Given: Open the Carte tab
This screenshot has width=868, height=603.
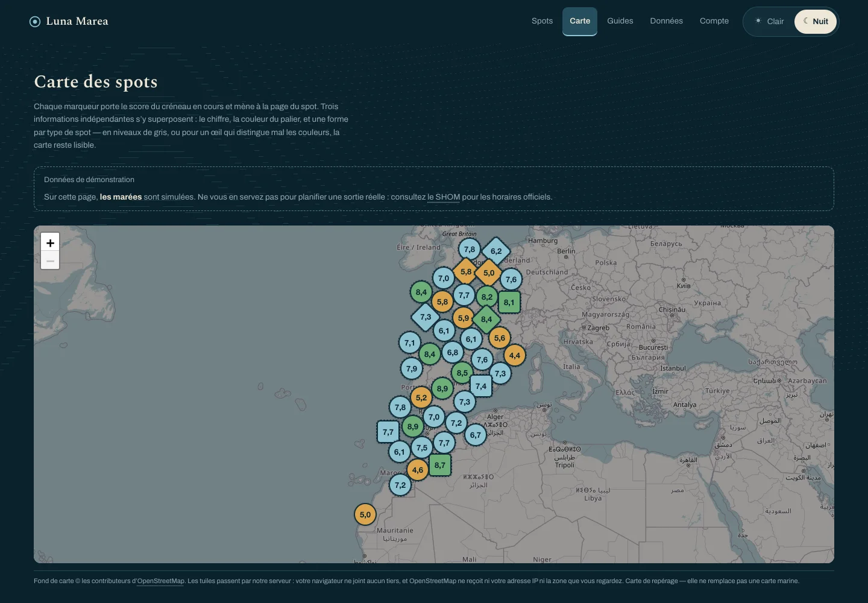Looking at the screenshot, I should [580, 21].
